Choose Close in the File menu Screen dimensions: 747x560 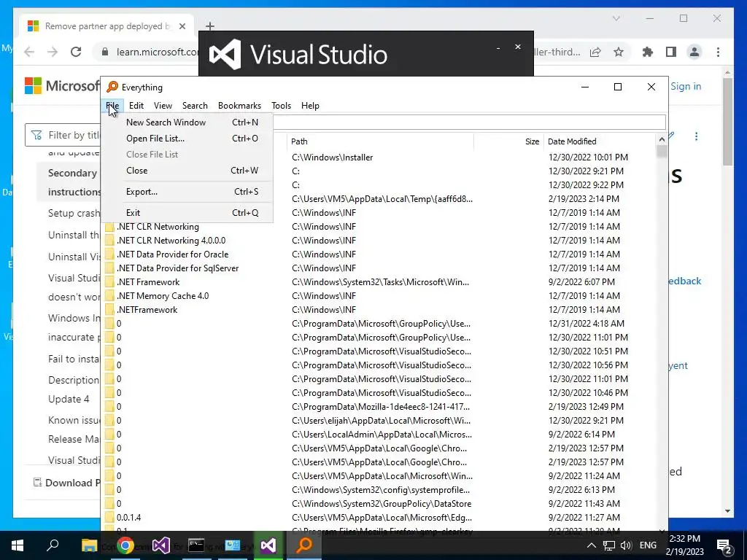[x=187, y=171]
